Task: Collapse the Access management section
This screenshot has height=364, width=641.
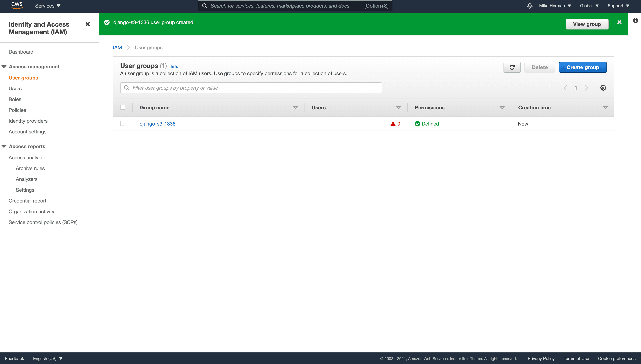Action: point(4,67)
